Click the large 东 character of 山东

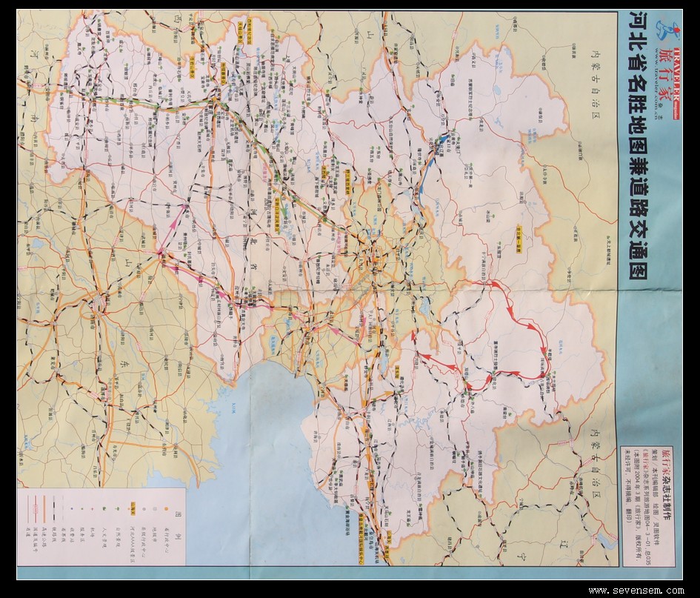point(126,363)
